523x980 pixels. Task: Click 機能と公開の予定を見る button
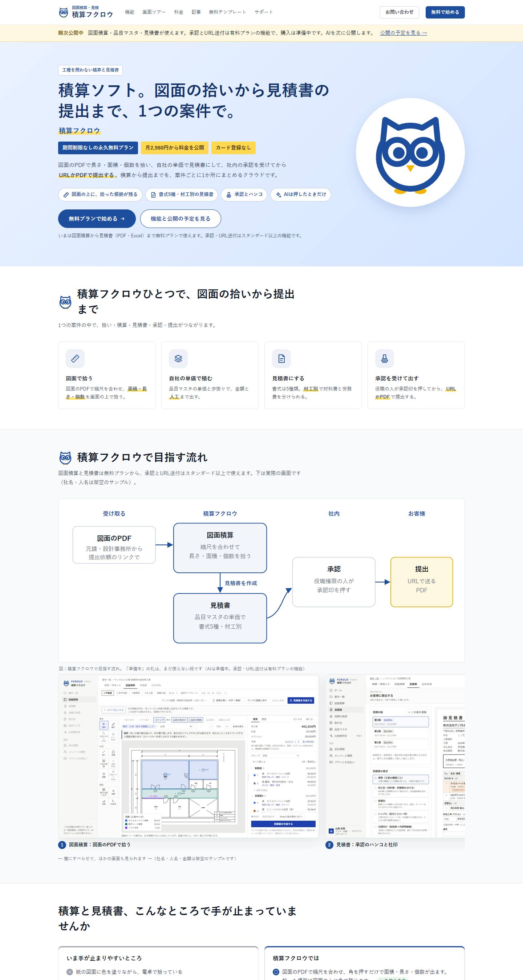[181, 219]
